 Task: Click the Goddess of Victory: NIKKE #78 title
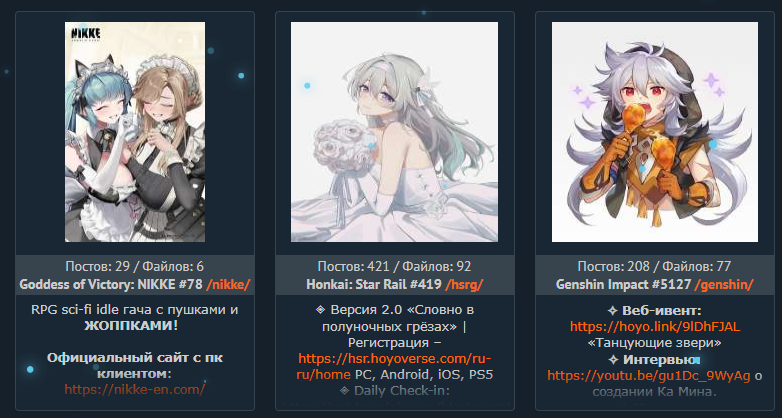(111, 285)
